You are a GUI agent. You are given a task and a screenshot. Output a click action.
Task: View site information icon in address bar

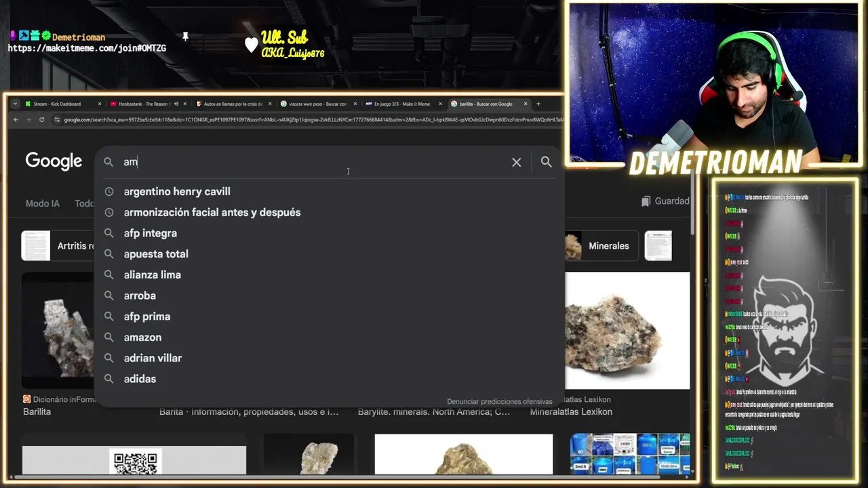click(58, 120)
